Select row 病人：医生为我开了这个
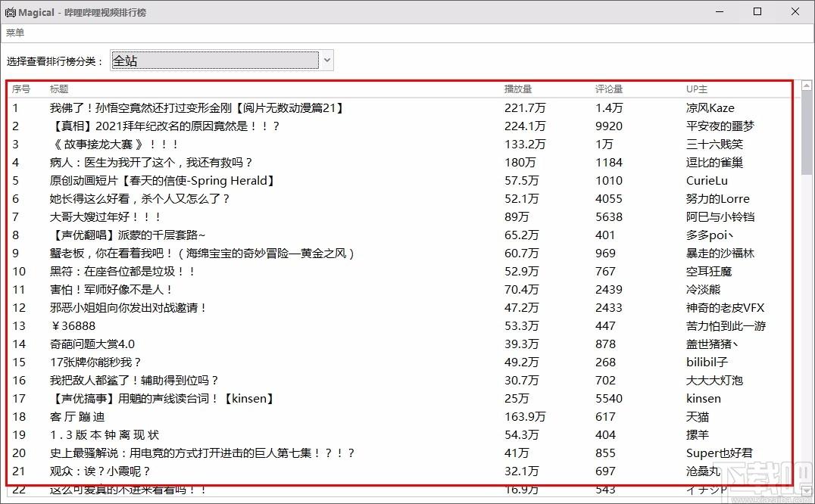Screen dimensions: 815x504 [400, 163]
